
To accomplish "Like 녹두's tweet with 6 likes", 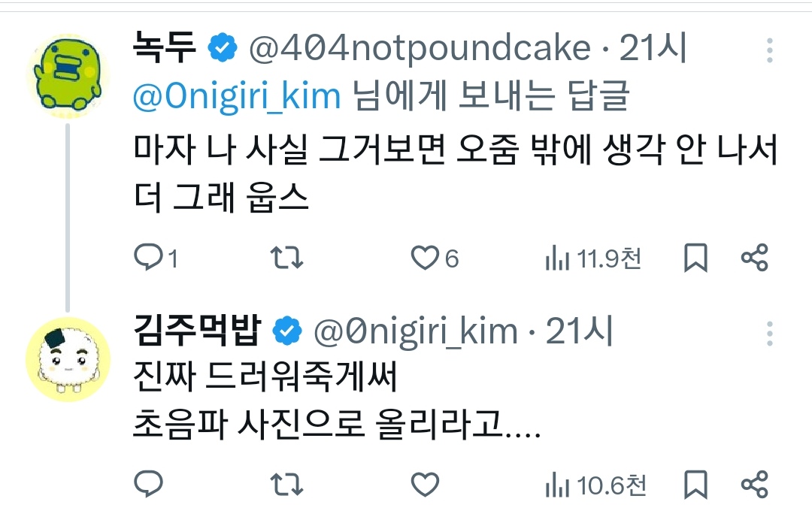I will 425,259.
